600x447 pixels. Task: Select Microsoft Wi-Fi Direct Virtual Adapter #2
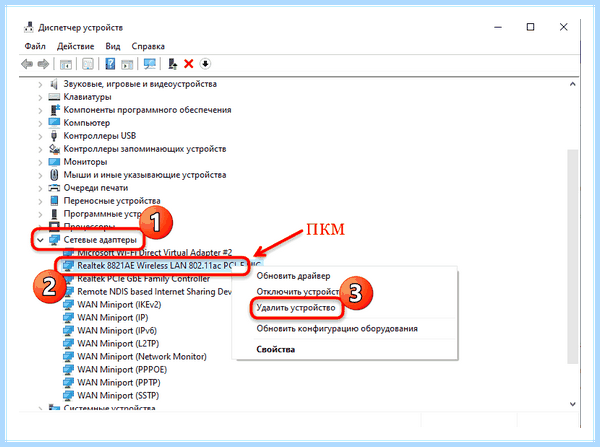[x=155, y=253]
